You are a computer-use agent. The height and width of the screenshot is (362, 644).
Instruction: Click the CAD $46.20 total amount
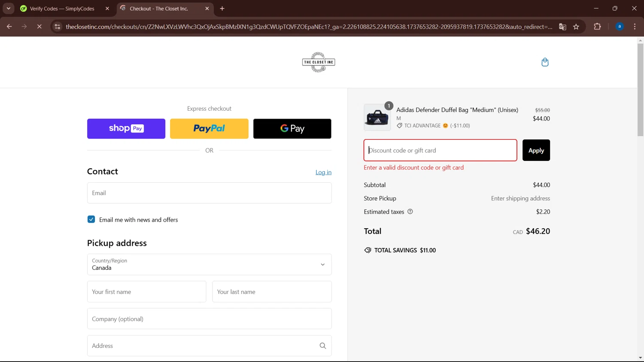pos(532,231)
